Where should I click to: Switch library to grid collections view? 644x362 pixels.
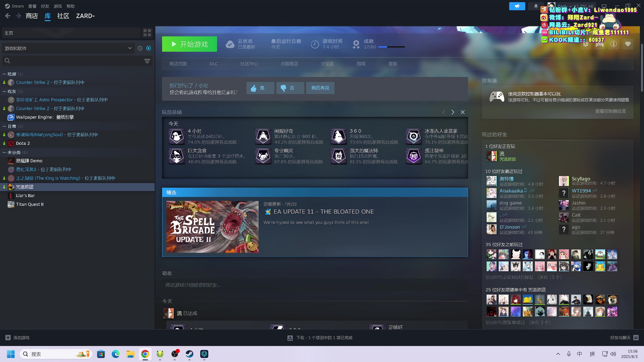(x=147, y=33)
